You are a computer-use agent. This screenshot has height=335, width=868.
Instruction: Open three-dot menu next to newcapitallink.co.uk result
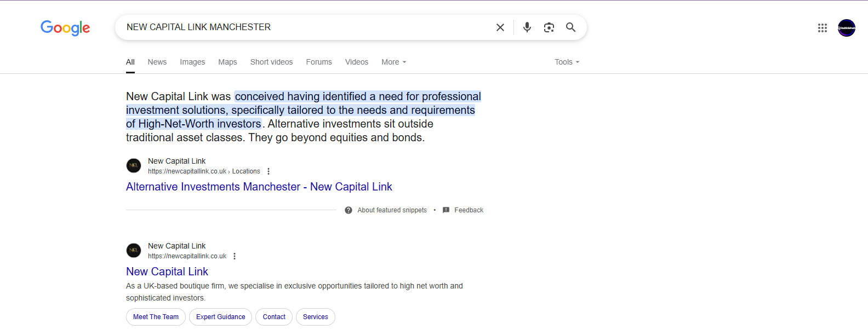(x=235, y=256)
